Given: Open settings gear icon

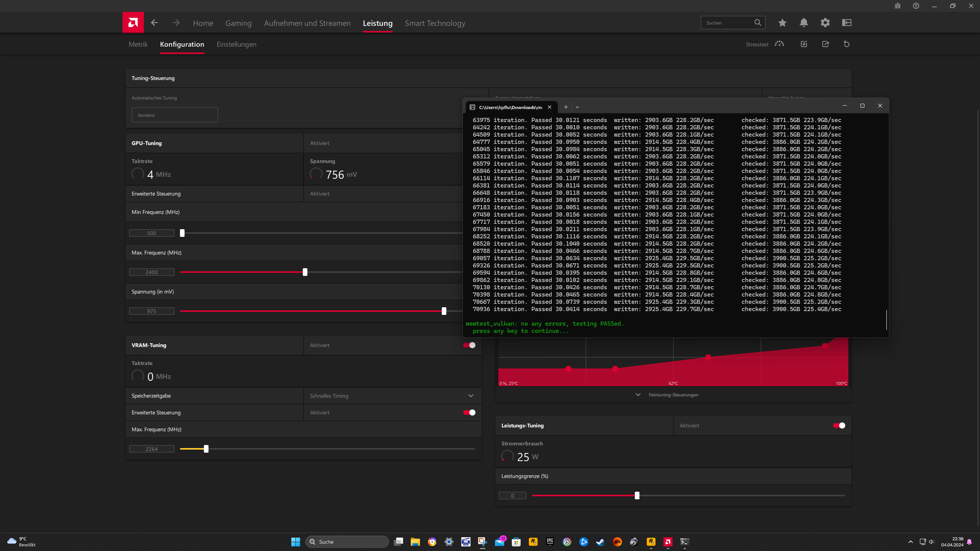Looking at the screenshot, I should 825,23.
